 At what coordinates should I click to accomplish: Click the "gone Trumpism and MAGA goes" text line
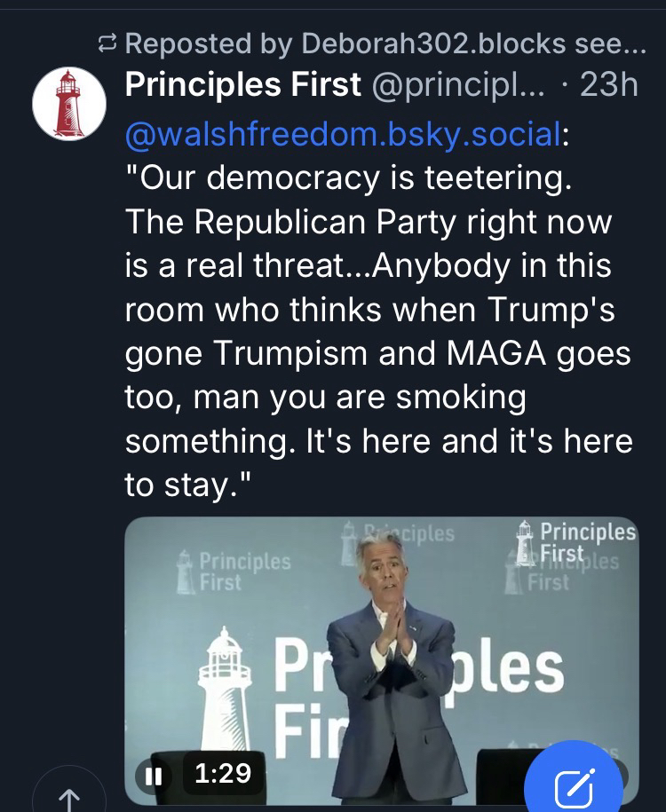(378, 354)
